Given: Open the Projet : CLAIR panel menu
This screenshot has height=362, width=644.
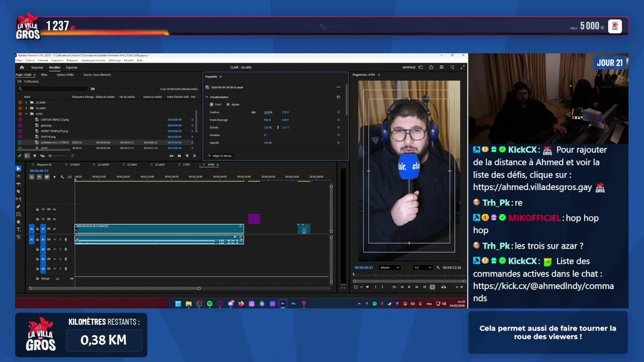Looking at the screenshot, I should pyautogui.click(x=35, y=75).
